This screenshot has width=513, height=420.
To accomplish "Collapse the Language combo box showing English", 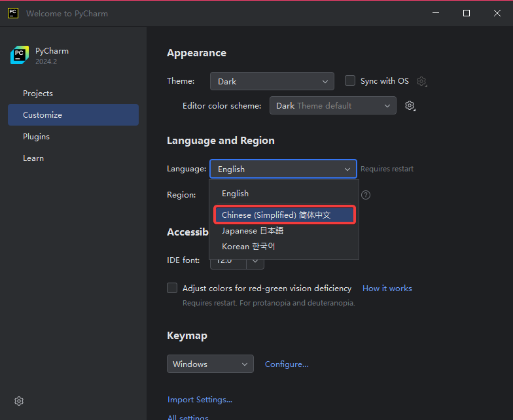I will (x=283, y=169).
